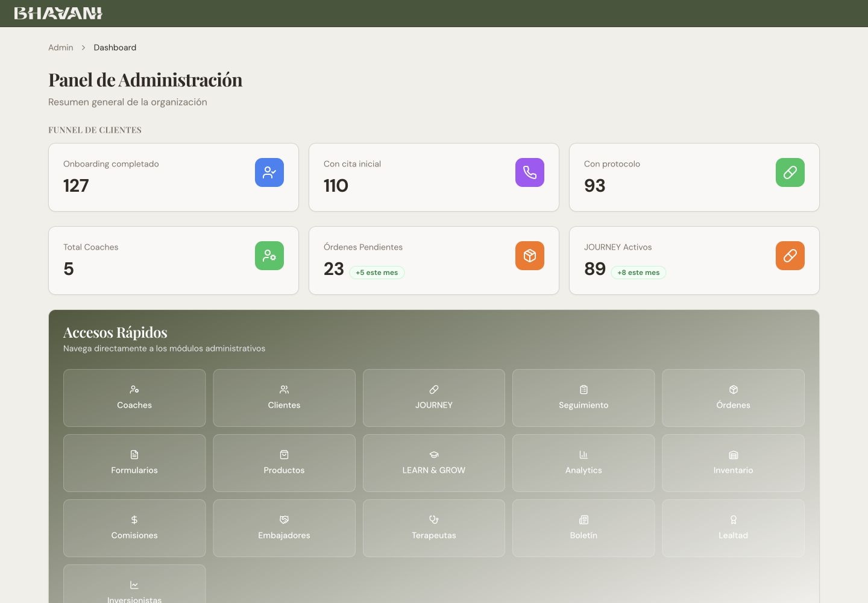Open the Inventario shortcut label
This screenshot has width=868, height=603.
tap(734, 470)
